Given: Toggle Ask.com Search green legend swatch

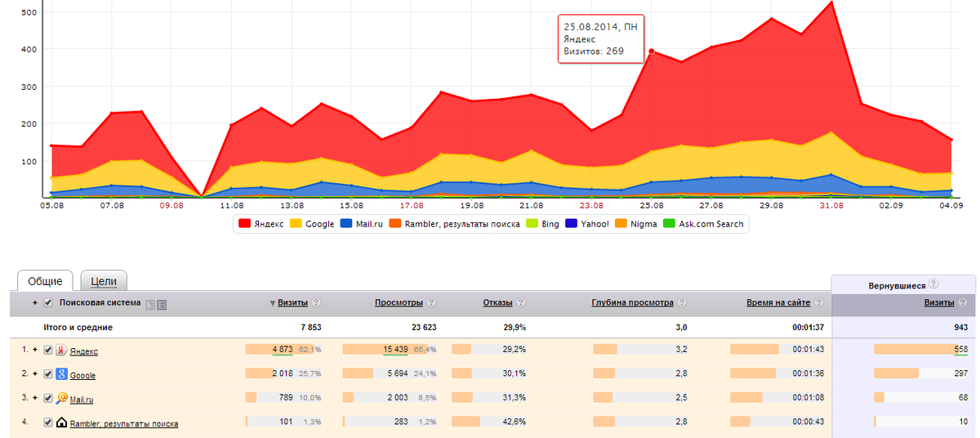Looking at the screenshot, I should coord(669,223).
